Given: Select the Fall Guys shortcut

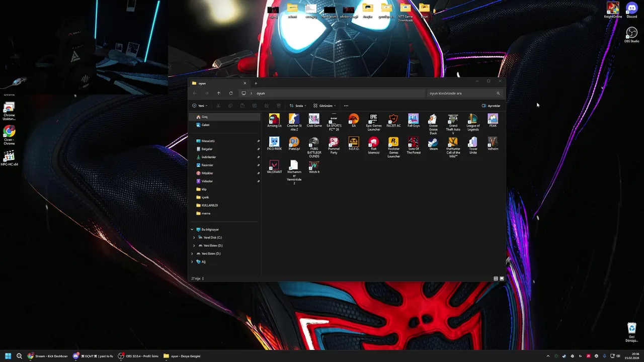Looking at the screenshot, I should [414, 121].
